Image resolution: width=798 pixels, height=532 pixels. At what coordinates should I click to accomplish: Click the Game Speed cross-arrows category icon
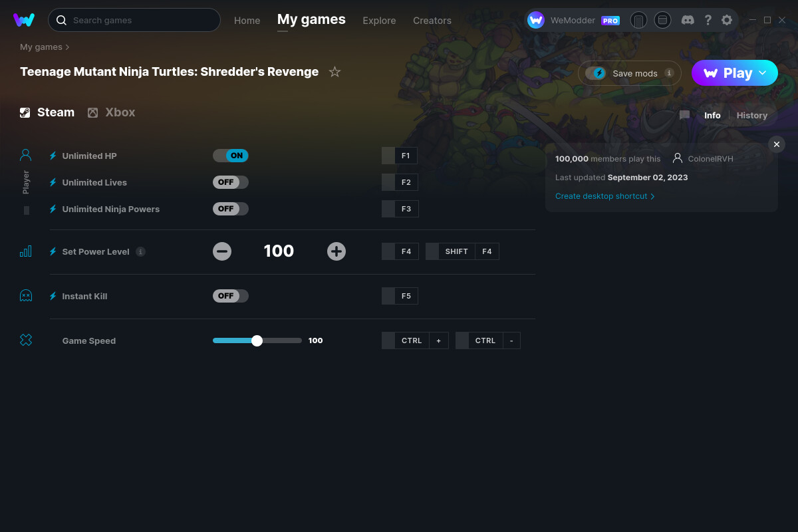click(x=26, y=340)
